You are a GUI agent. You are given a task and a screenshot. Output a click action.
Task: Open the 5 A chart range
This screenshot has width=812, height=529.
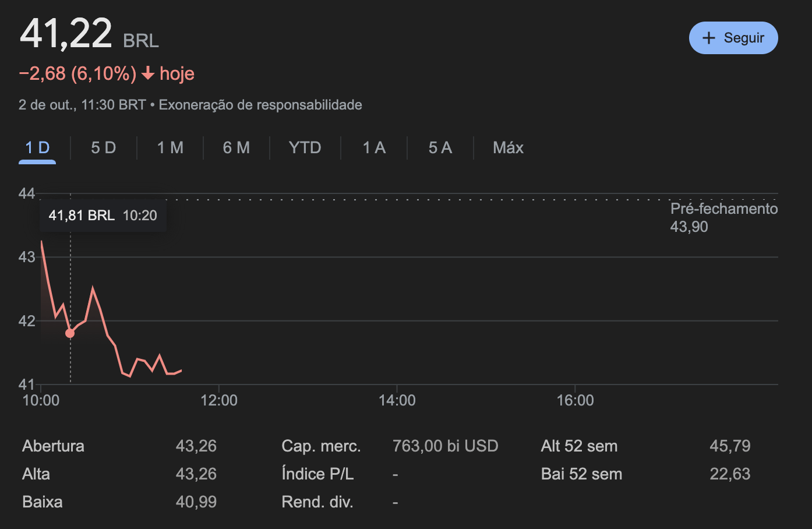pyautogui.click(x=440, y=148)
